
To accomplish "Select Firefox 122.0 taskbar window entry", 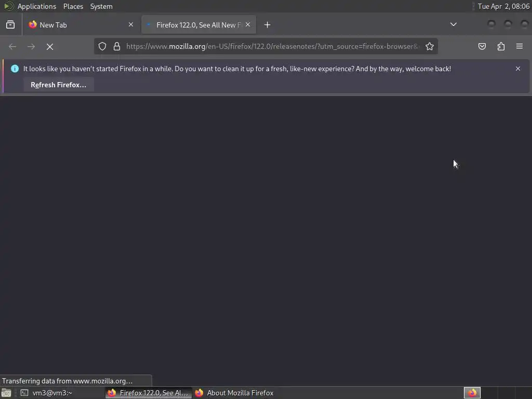I will (148, 393).
